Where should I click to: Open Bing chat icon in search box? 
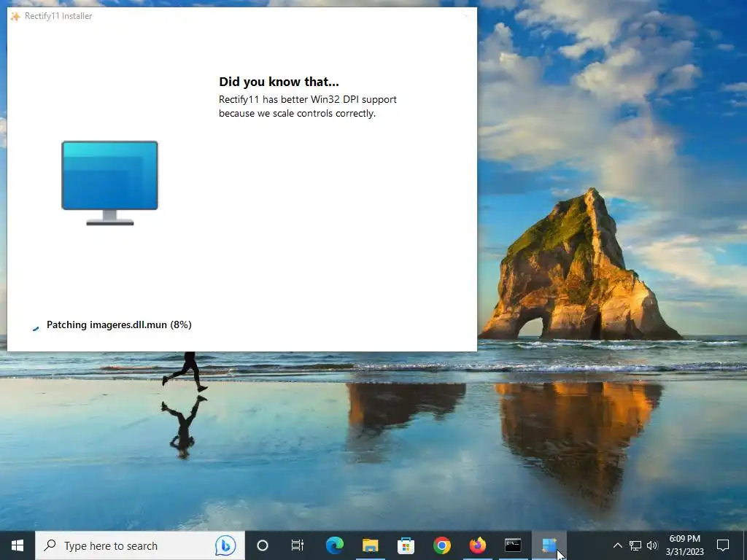225,545
